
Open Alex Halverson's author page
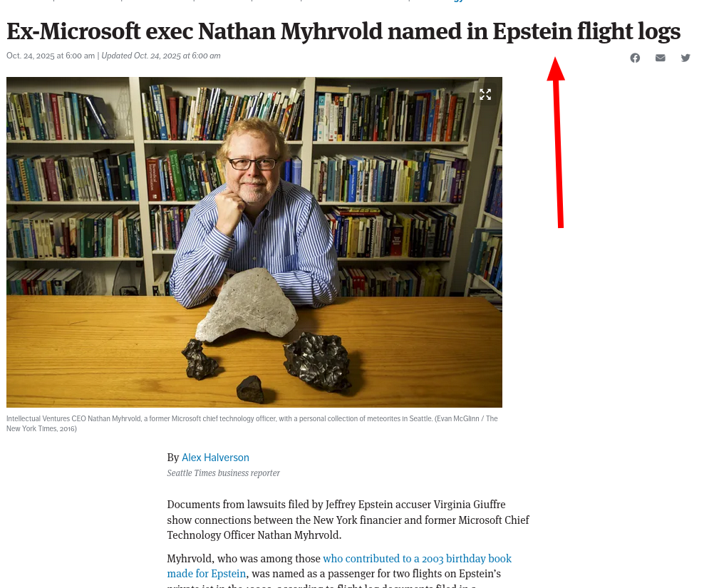[215, 458]
